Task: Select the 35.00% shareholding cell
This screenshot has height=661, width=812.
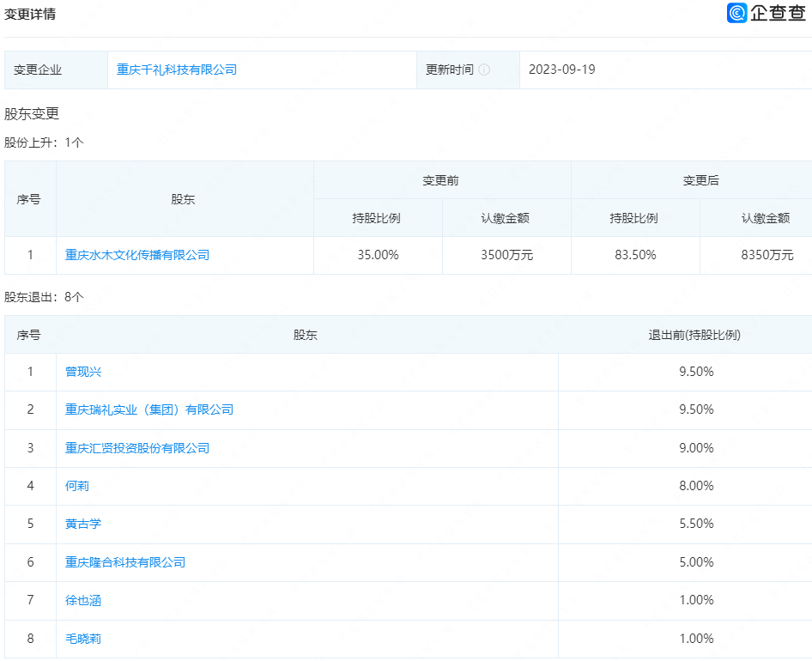Action: 378,255
